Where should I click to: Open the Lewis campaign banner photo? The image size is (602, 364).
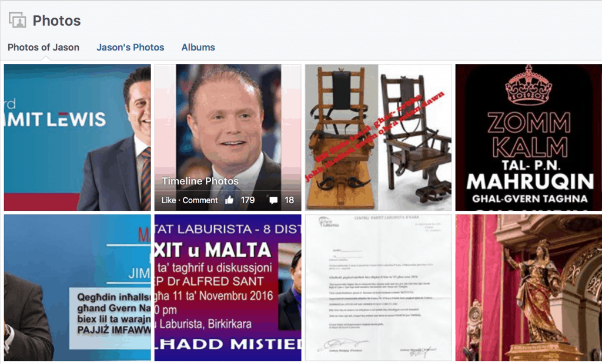[x=78, y=137]
